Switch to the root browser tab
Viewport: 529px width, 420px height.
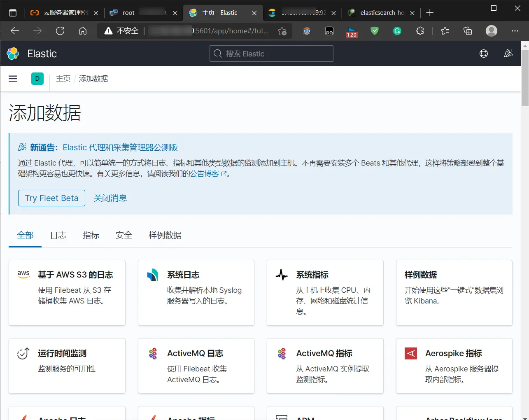pyautogui.click(x=143, y=13)
